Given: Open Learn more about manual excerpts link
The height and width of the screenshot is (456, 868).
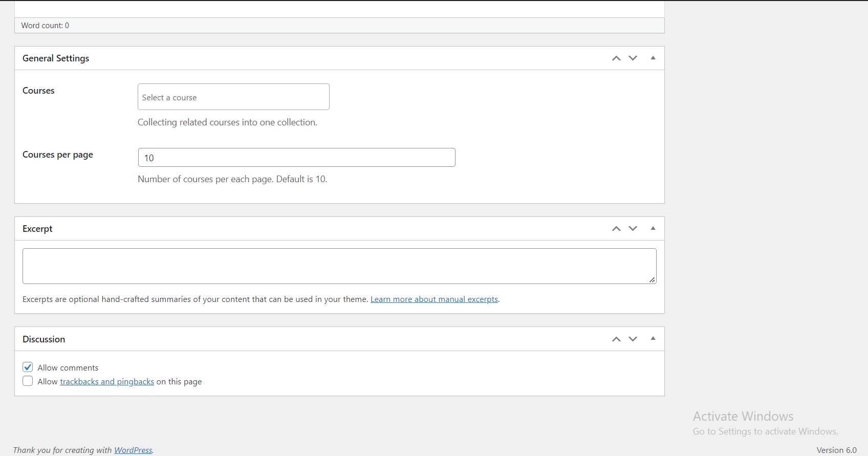Looking at the screenshot, I should point(434,299).
